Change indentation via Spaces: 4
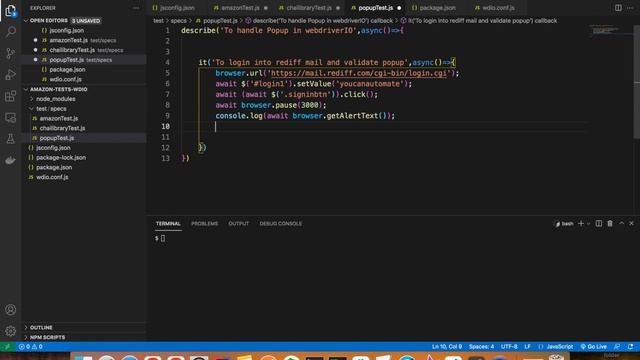640x360 pixels. (481, 347)
